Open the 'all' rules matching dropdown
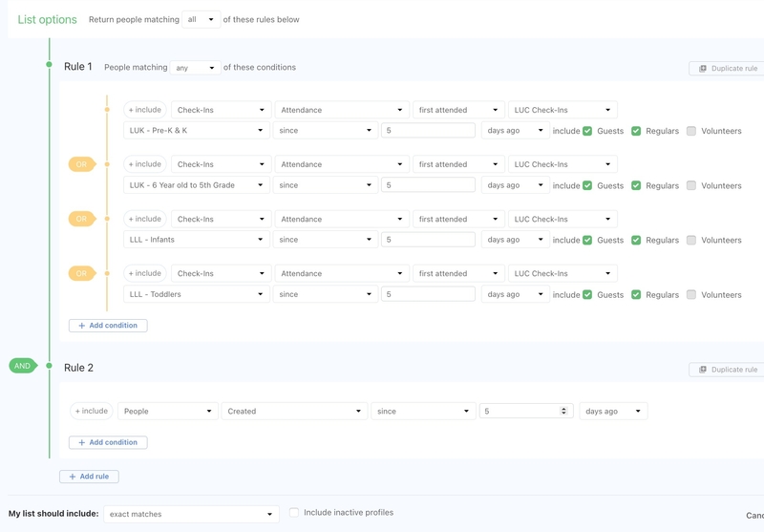Screen dimensions: 764x532 pos(201,19)
